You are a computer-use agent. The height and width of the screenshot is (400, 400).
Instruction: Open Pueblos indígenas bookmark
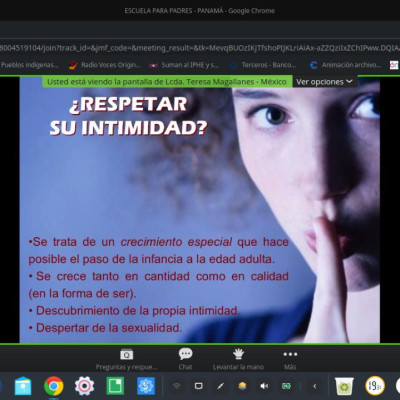pos(30,65)
